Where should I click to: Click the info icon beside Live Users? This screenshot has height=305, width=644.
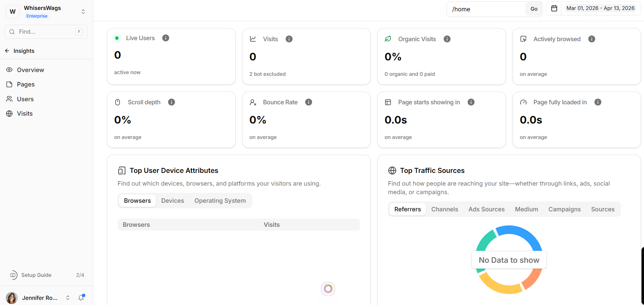click(x=166, y=38)
